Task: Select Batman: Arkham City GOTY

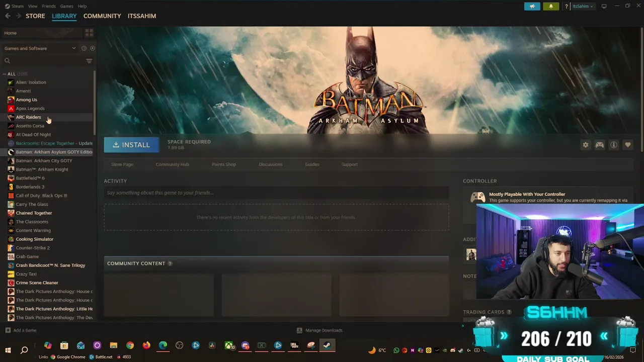Action: coord(44,161)
